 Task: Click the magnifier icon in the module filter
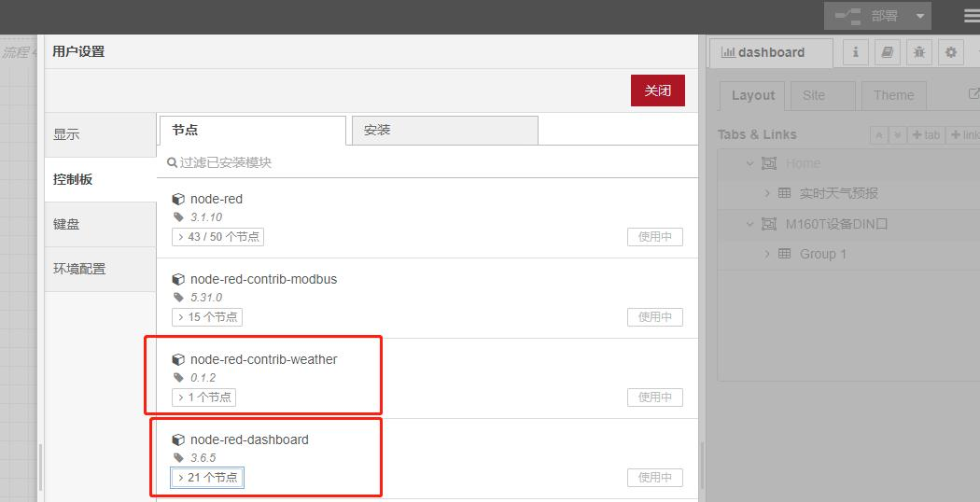(x=172, y=162)
